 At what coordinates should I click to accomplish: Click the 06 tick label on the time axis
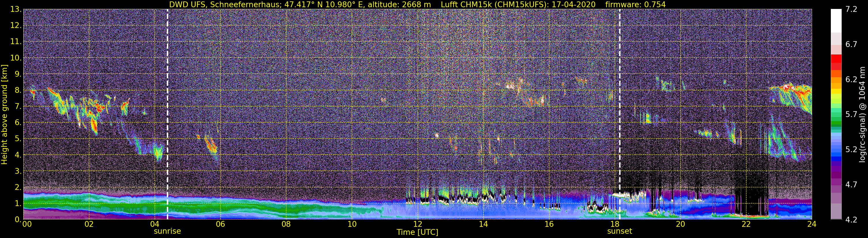220,224
